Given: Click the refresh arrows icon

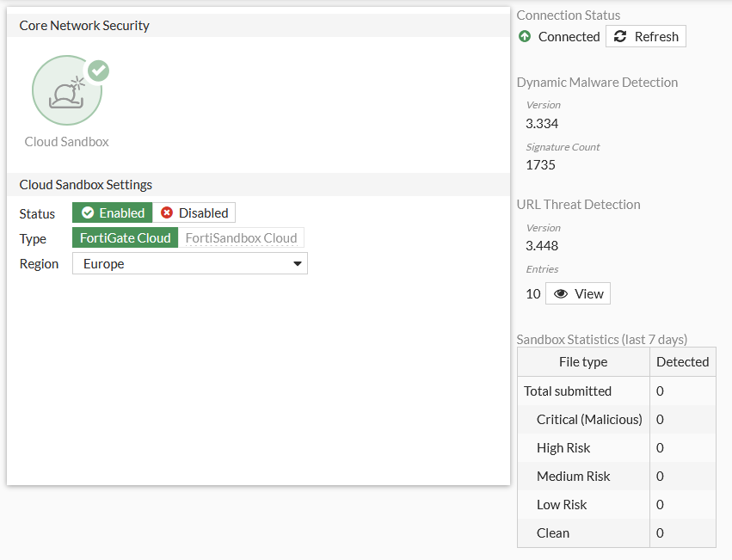Looking at the screenshot, I should pyautogui.click(x=621, y=36).
